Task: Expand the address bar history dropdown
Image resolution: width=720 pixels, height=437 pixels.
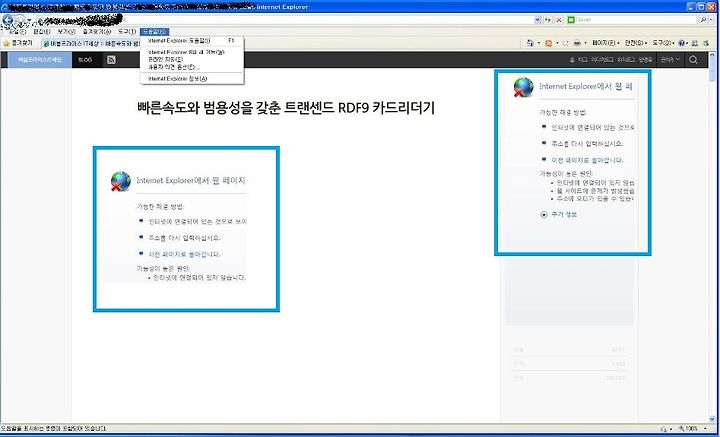Action: 538,20
